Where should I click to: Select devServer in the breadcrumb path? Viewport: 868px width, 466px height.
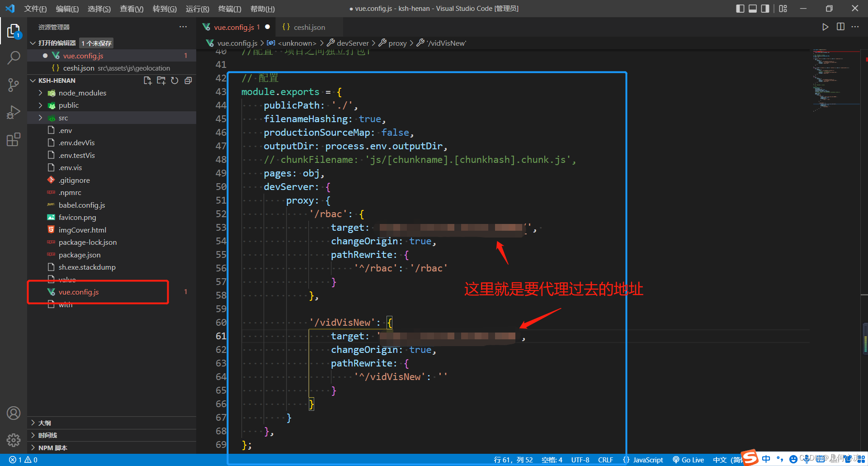(x=353, y=43)
